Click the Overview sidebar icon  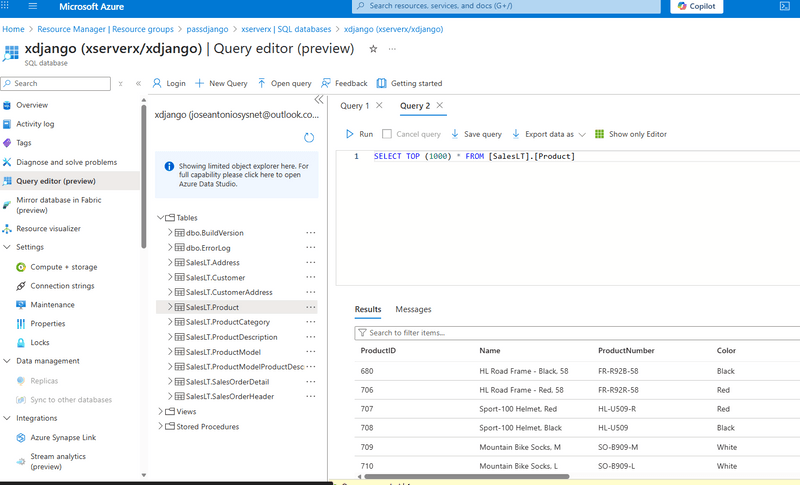7,105
